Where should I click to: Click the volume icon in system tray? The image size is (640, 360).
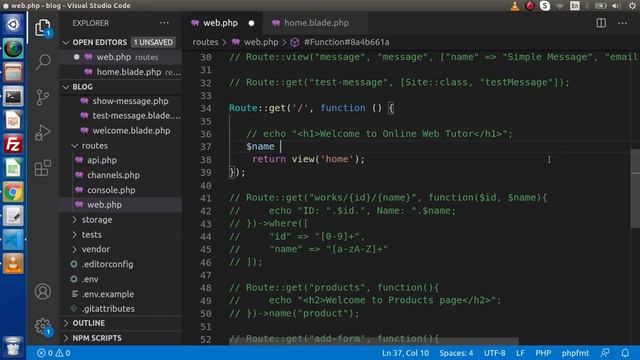[616, 6]
